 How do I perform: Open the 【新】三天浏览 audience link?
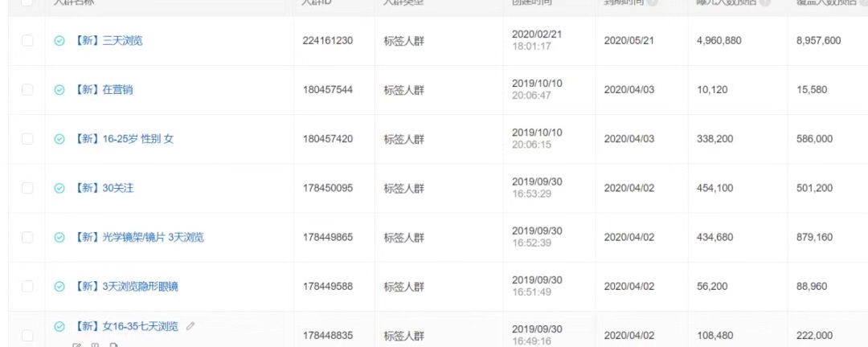[108, 41]
